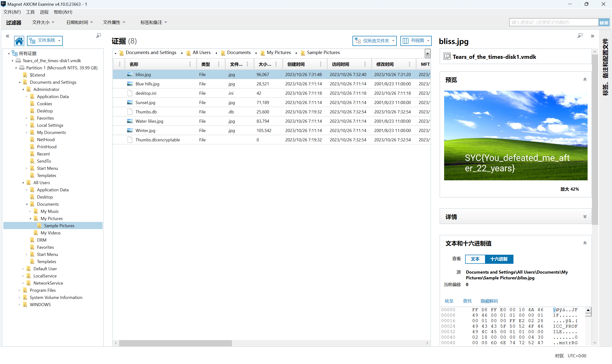Click the Water lilies.jpg image file icon
This screenshot has height=364, width=612.
coord(130,121)
